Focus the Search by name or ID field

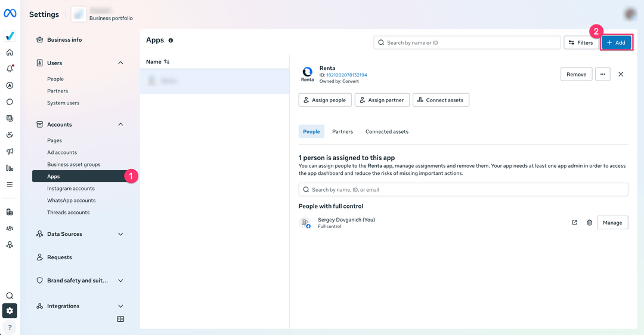point(467,43)
